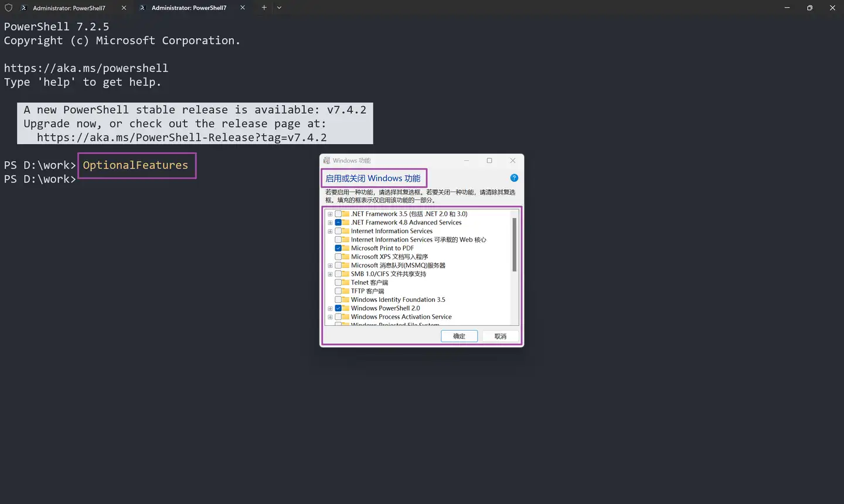Click the folder icon of 可承载的 Web 核心 row

click(346, 240)
